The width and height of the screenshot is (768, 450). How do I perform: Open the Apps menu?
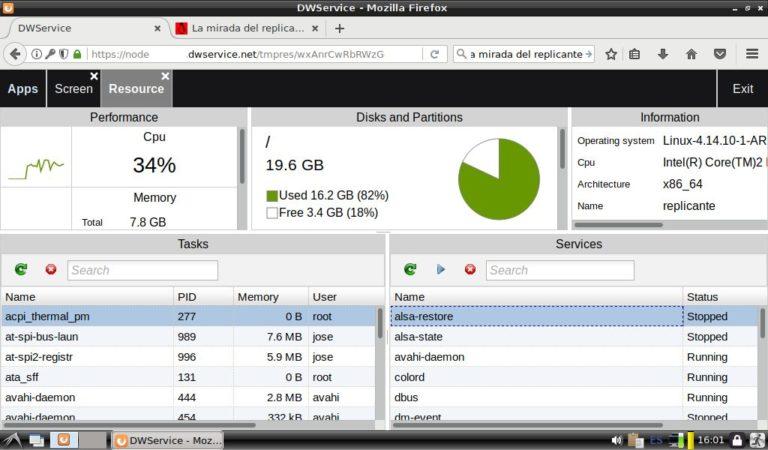pos(22,89)
